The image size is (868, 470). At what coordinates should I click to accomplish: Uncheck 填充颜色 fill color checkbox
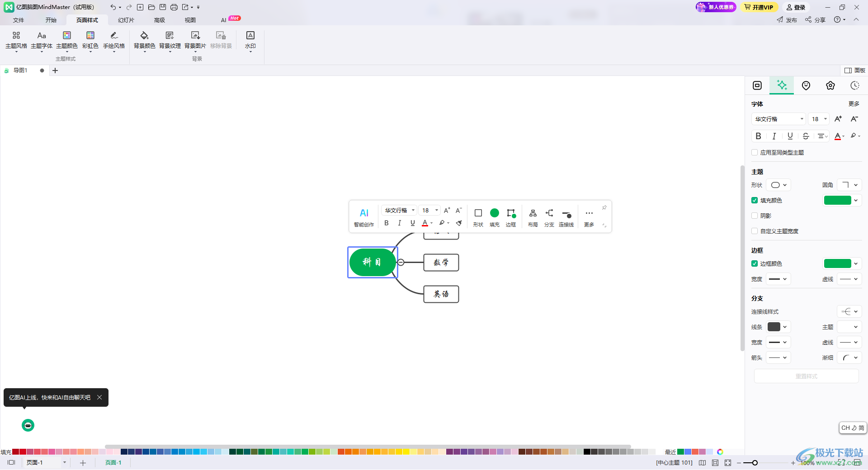(755, 200)
